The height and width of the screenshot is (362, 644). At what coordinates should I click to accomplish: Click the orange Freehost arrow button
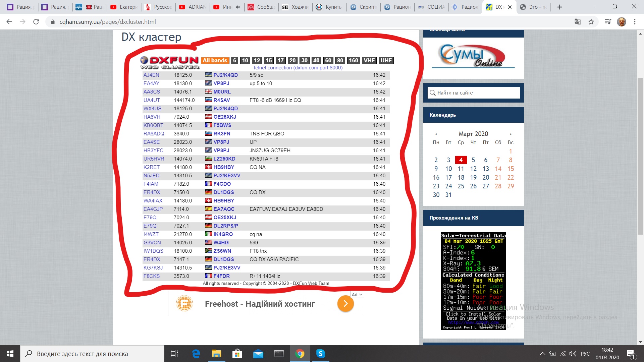tap(345, 304)
